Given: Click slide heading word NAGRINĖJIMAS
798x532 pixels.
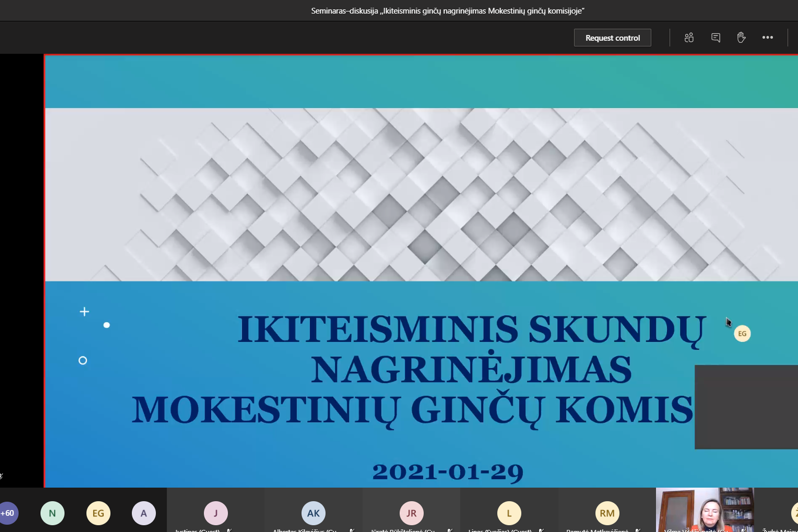Looking at the screenshot, I should (471, 367).
